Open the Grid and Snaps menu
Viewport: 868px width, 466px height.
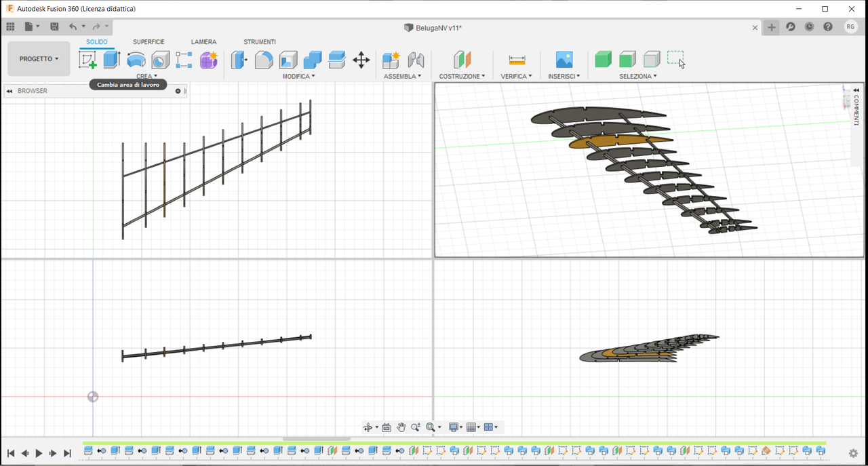tap(473, 427)
